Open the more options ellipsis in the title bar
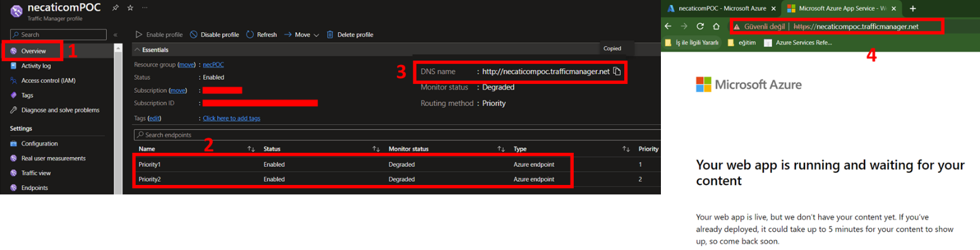 (145, 8)
